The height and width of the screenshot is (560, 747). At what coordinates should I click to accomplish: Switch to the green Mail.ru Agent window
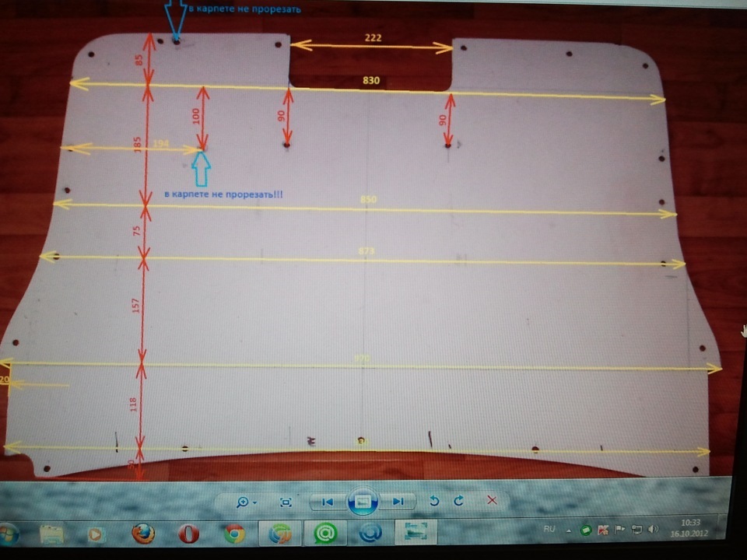(325, 532)
